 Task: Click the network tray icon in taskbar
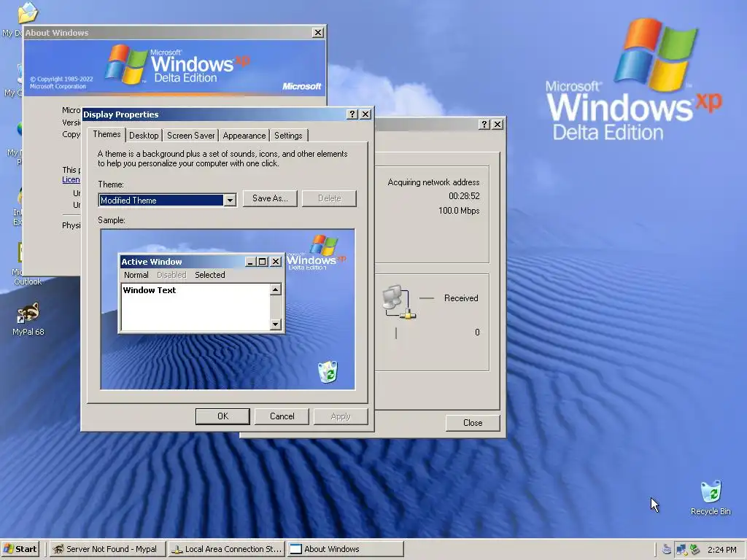coord(681,550)
